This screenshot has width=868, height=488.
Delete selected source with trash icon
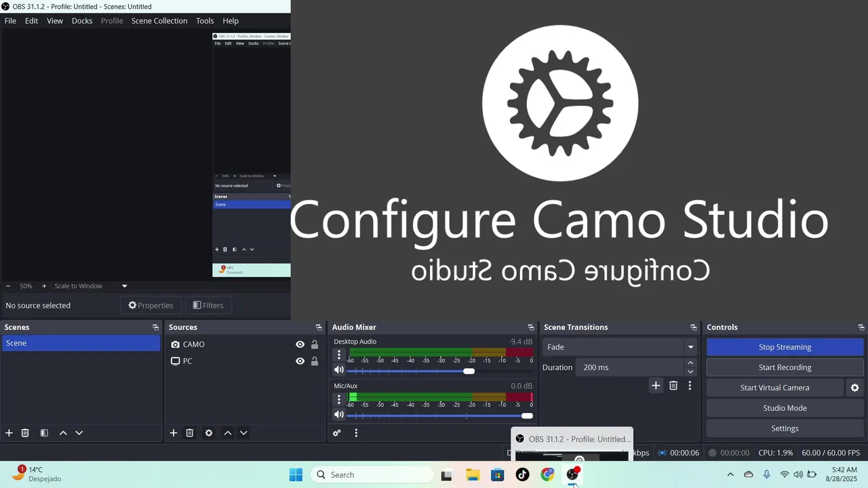coord(190,433)
